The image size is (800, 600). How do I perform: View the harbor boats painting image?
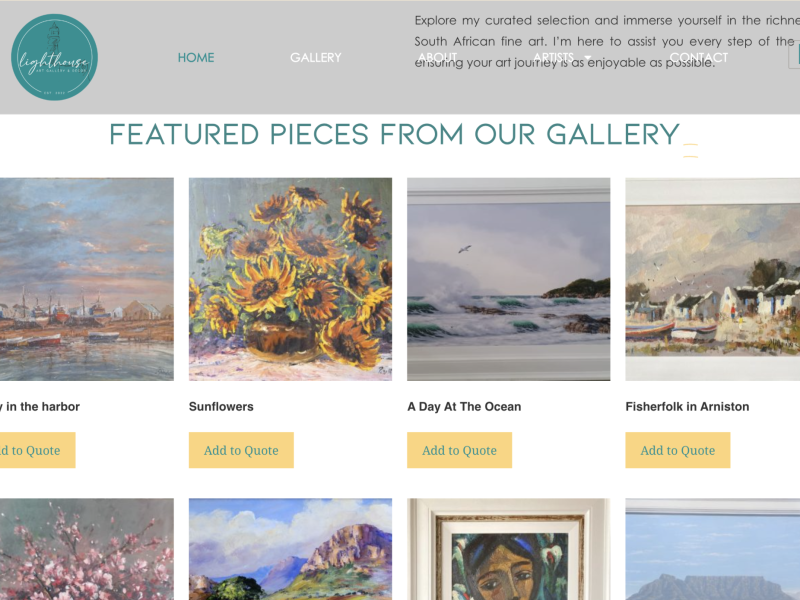pyautogui.click(x=86, y=279)
